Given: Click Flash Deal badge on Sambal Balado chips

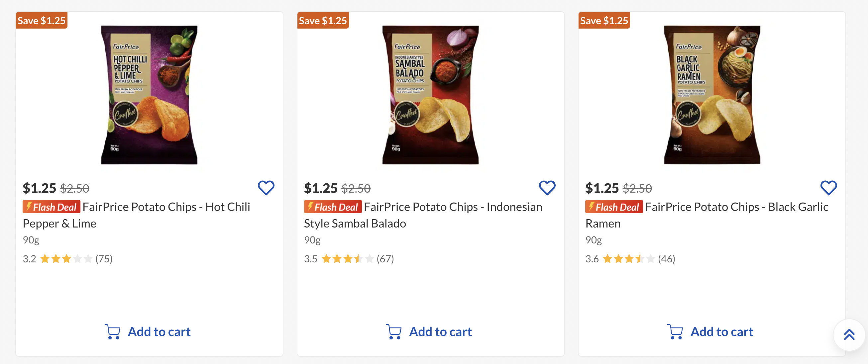Looking at the screenshot, I should coord(333,207).
